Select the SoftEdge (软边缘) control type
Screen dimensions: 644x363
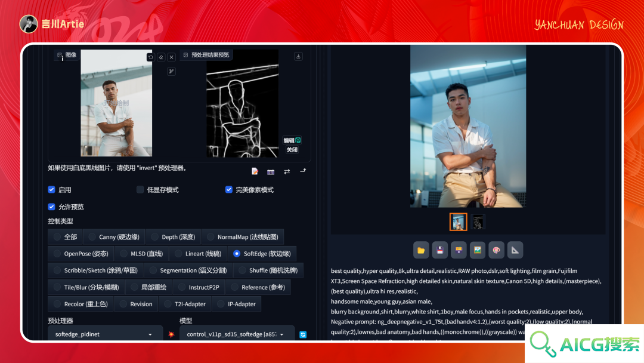262,254
